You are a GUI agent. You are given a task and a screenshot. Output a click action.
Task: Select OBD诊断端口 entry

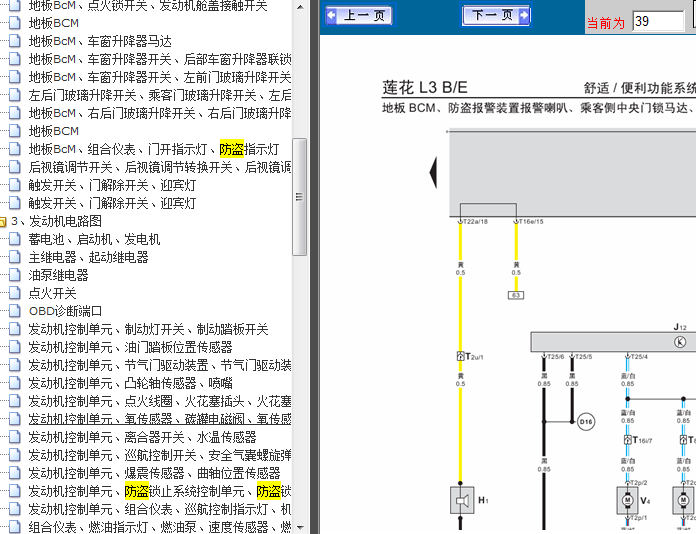point(65,311)
